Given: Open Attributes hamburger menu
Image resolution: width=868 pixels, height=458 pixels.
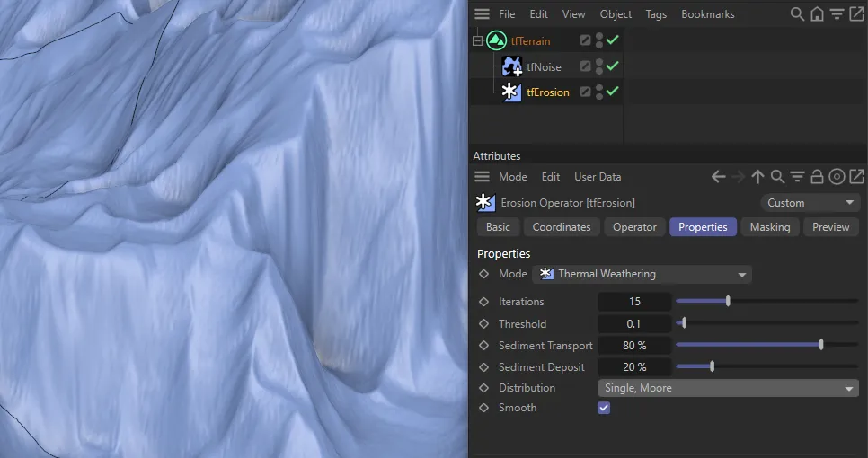Looking at the screenshot, I should [482, 176].
